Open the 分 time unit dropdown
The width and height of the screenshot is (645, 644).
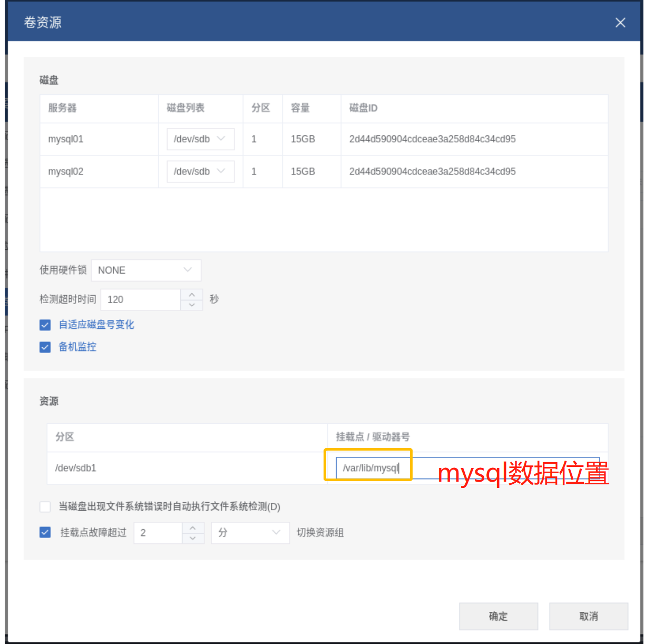point(250,533)
